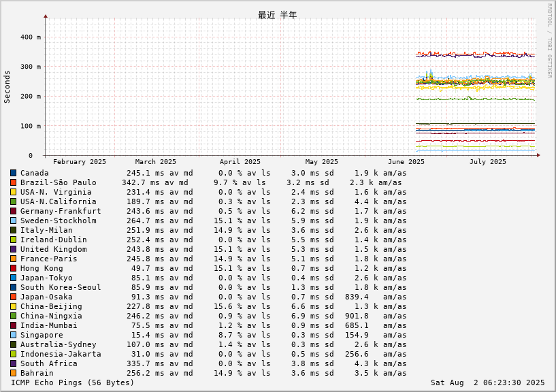Click the Italy-Milan dark green swatch
This screenshot has width=556, height=392.
(13, 231)
